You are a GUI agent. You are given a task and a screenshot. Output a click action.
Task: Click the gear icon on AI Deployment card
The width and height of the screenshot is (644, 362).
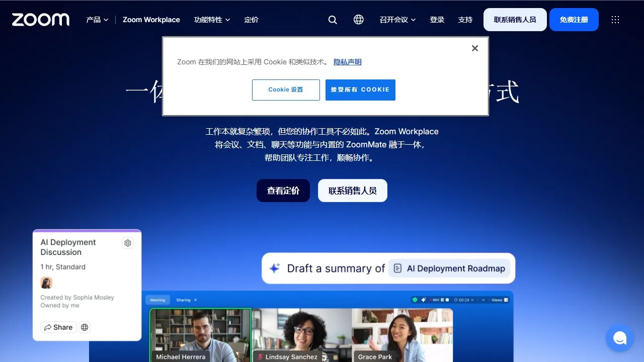pos(128,243)
